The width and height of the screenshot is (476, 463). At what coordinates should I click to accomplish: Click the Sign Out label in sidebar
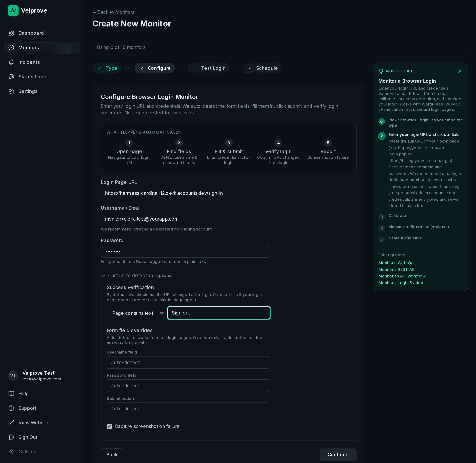tap(28, 437)
